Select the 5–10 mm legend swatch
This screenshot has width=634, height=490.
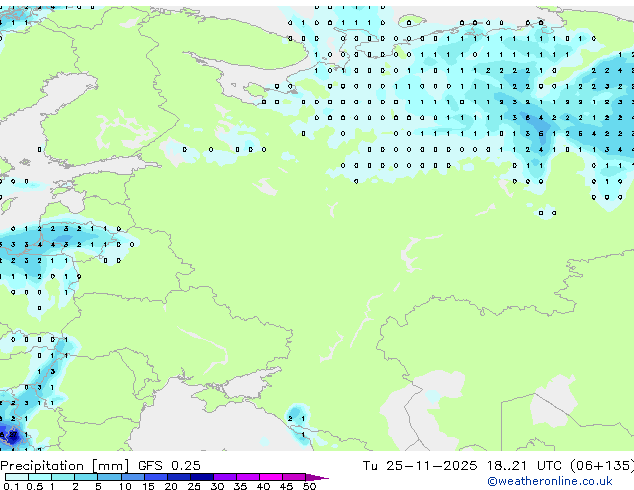(109, 477)
